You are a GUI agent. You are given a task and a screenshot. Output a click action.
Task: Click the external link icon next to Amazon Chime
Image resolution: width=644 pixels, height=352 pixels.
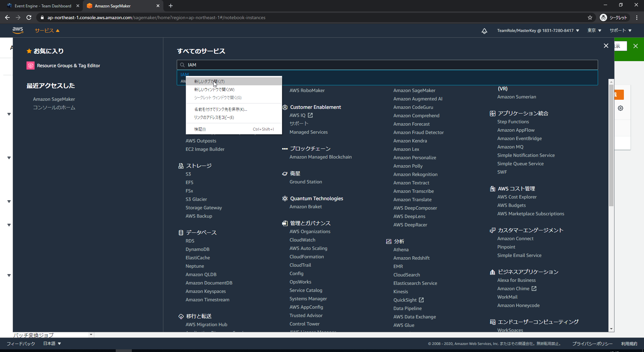click(x=534, y=289)
